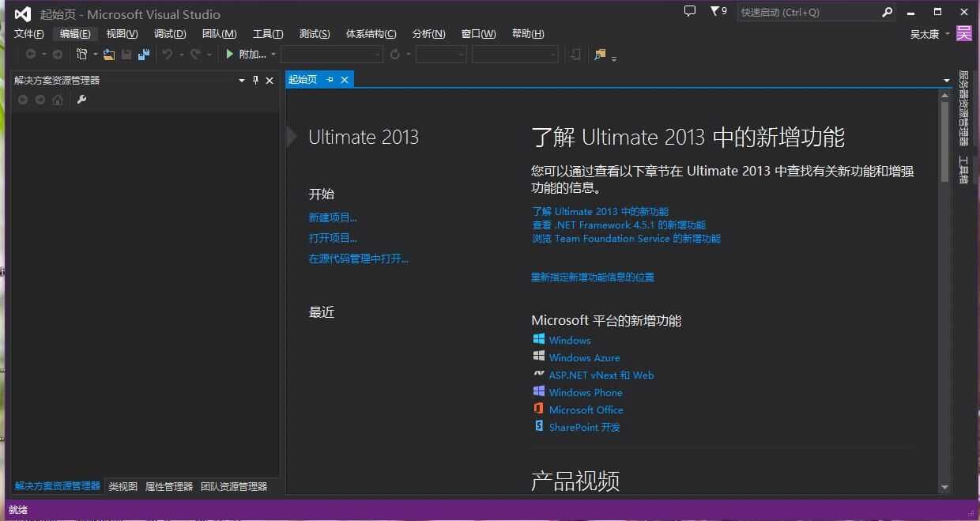Open the Redo history dropdown arrow
This screenshot has width=980, height=521.
tap(209, 55)
